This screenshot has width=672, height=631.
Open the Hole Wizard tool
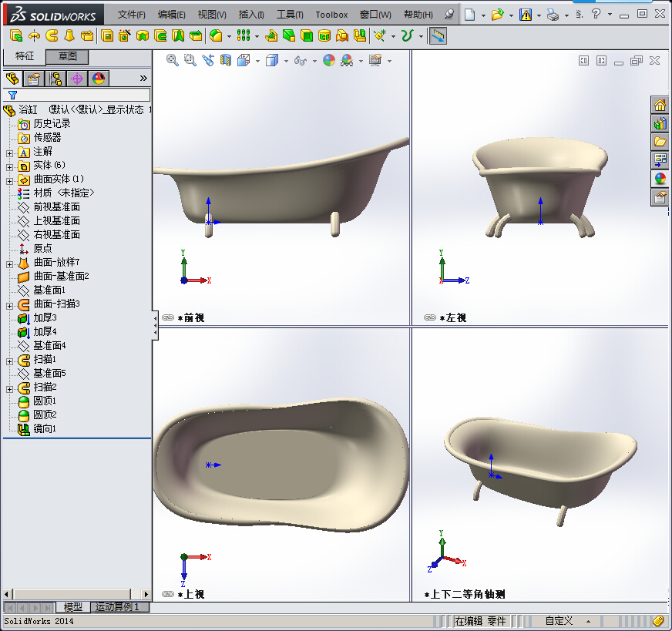click(x=125, y=36)
